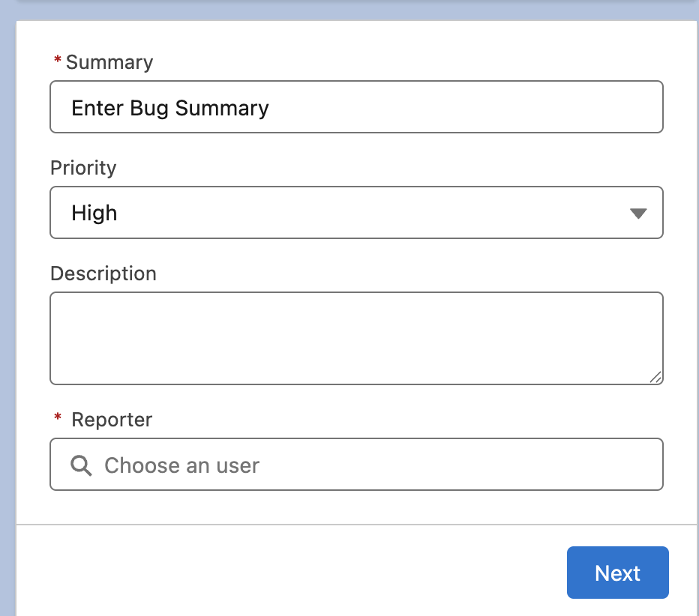Screen dimensions: 699x616
Task: Click the Description box resize handle
Action: [x=655, y=377]
